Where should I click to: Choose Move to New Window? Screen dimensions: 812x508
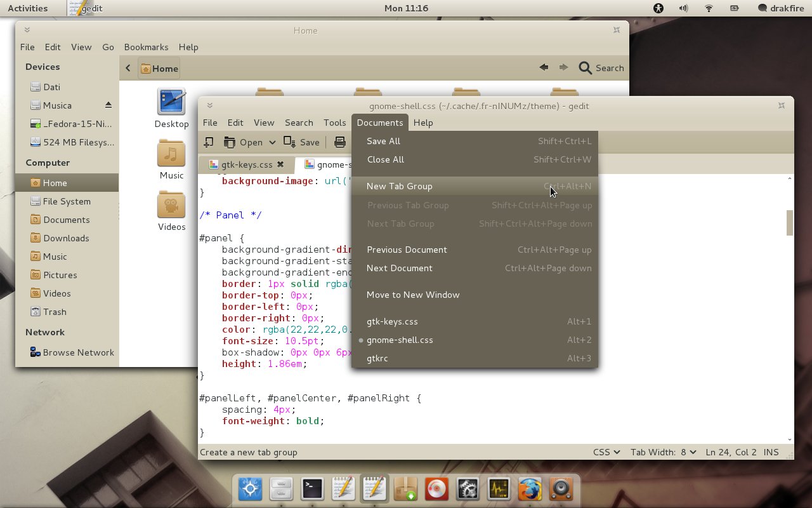coord(475,295)
